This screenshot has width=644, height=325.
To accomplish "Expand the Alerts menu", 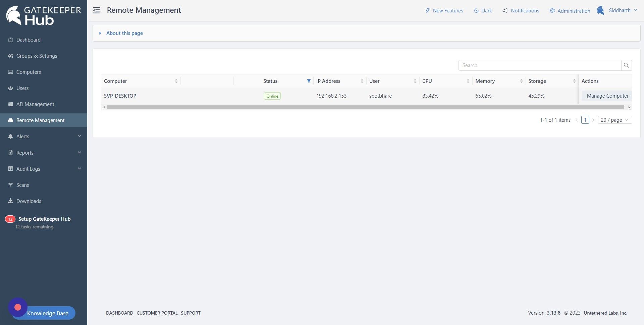I will click(22, 136).
